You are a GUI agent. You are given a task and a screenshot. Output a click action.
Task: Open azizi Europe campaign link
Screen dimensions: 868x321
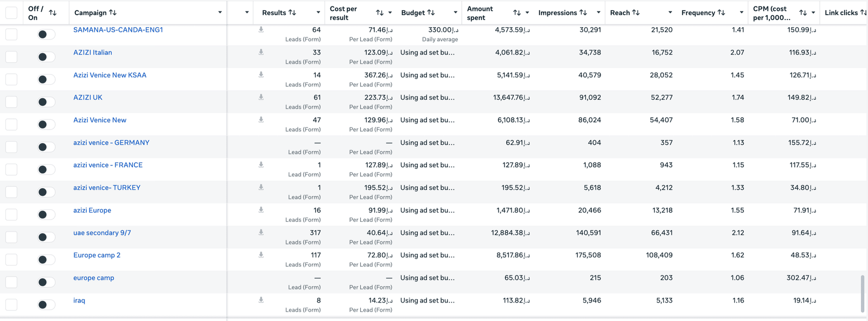(x=92, y=210)
